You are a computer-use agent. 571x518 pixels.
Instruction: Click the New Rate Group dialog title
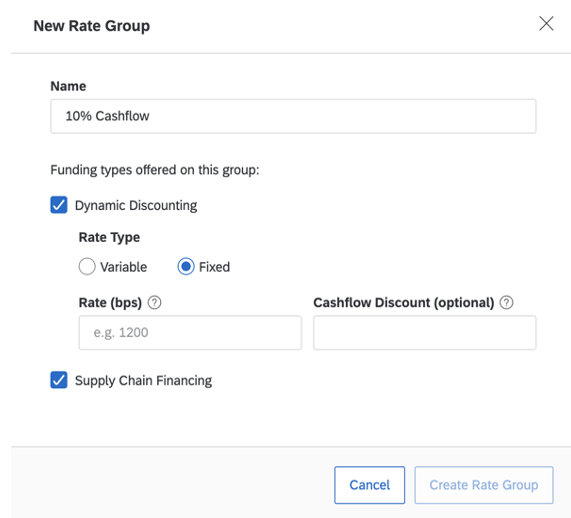(92, 26)
